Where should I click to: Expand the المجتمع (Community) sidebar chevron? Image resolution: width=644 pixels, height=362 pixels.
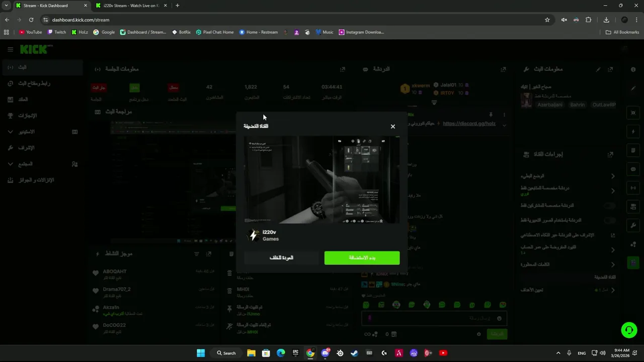point(11,164)
